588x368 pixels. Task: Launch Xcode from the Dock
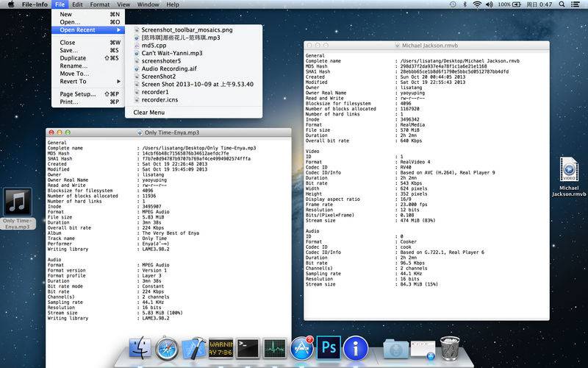[x=194, y=348]
